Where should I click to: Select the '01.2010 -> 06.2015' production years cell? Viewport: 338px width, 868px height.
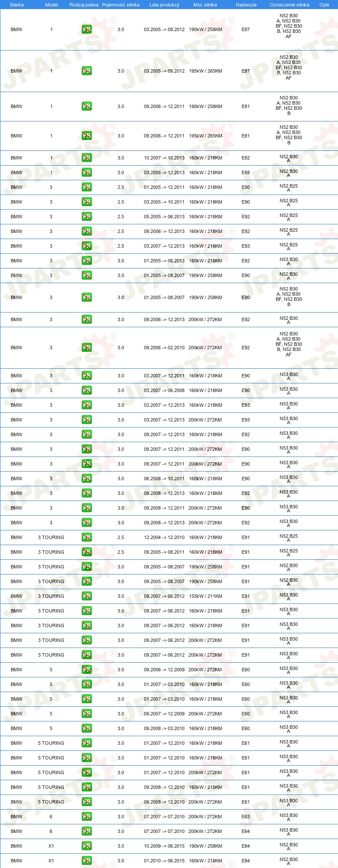click(x=164, y=861)
